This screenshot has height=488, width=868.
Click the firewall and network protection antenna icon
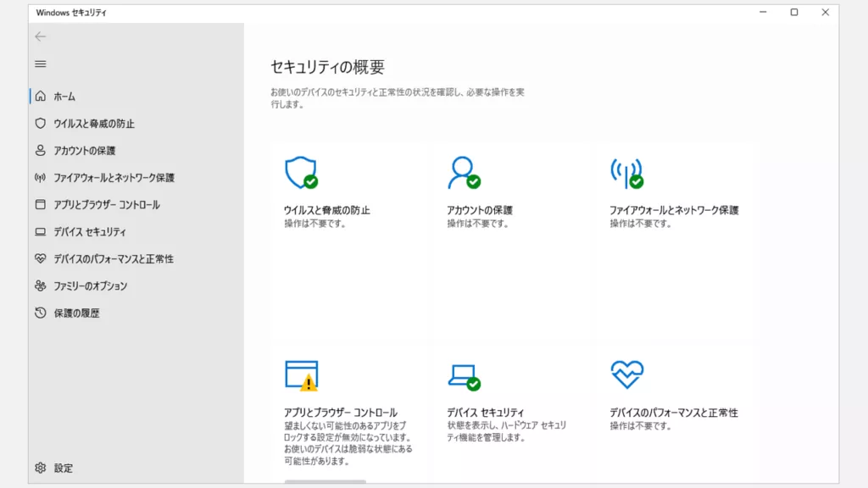626,172
